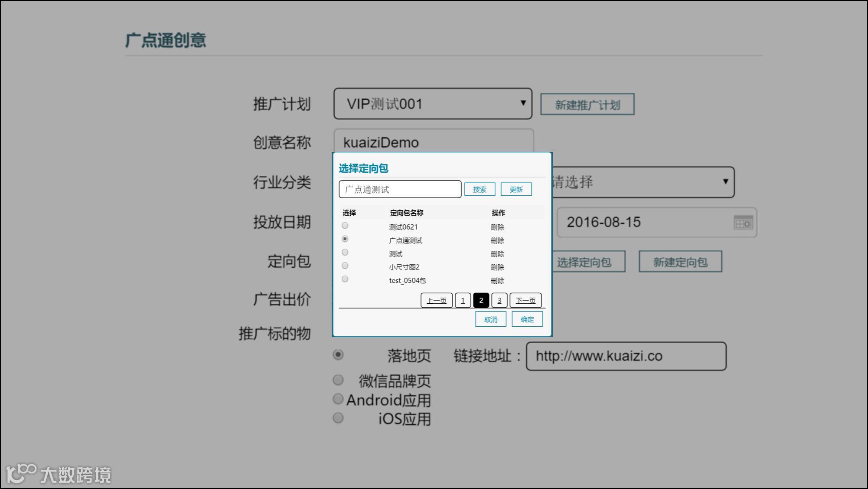Click the 搜索 button in the dialog
The image size is (868, 489).
[x=480, y=189]
